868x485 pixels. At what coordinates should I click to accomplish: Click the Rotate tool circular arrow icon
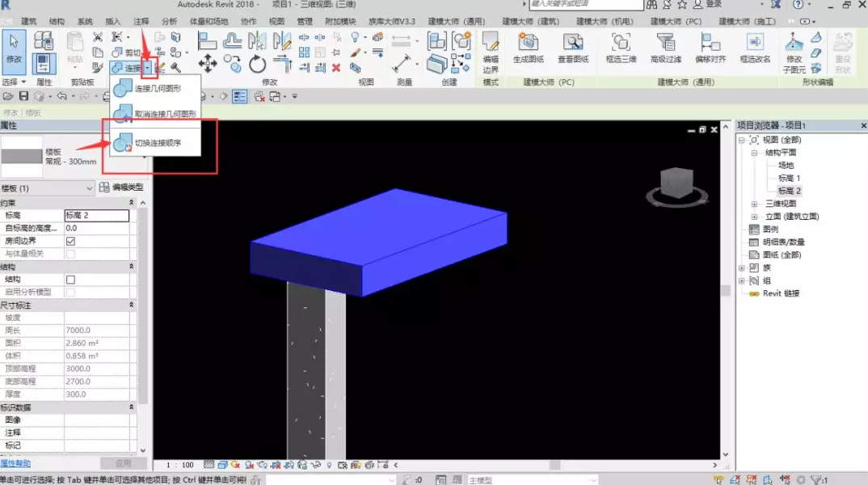[258, 63]
